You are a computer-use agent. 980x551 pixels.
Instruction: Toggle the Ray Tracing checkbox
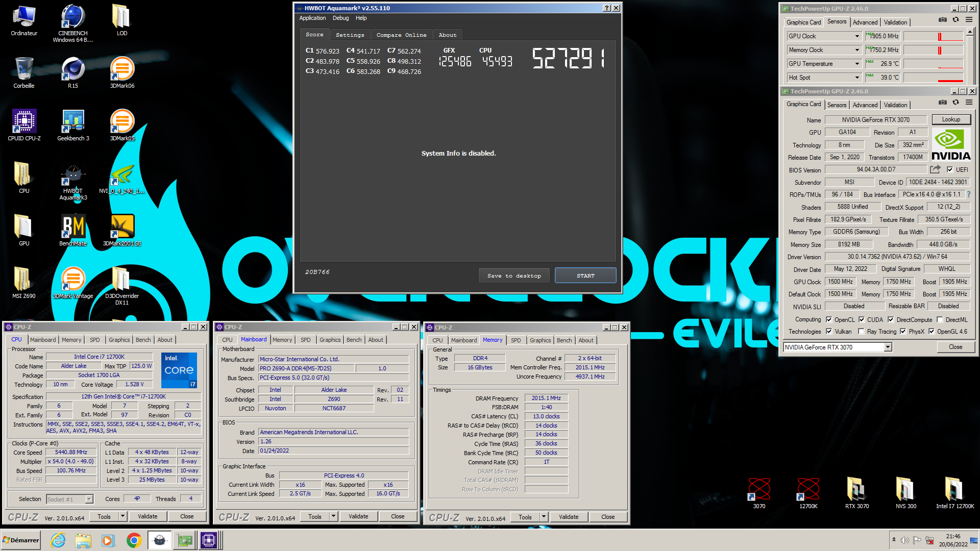[x=862, y=332]
